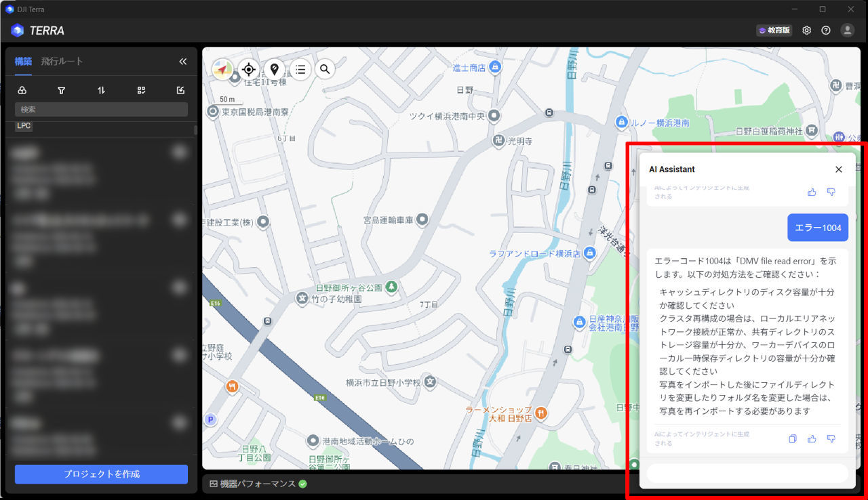Click the 東京国税局港南寮 marker
Image resolution: width=868 pixels, height=500 pixels.
click(213, 111)
